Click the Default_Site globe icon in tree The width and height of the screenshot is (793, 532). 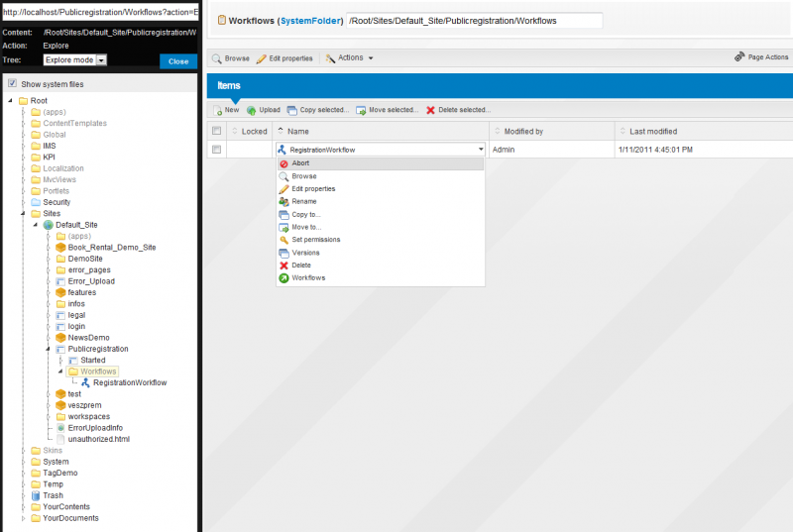48,225
